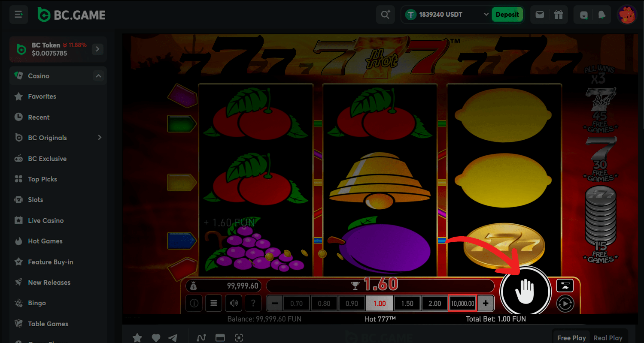Click the 'Total Bet: 1.00 FUN' text

(x=496, y=319)
